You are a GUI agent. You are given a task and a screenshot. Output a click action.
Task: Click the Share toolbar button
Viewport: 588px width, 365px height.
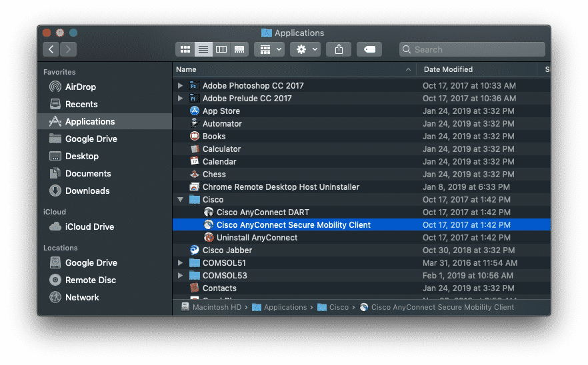[339, 49]
